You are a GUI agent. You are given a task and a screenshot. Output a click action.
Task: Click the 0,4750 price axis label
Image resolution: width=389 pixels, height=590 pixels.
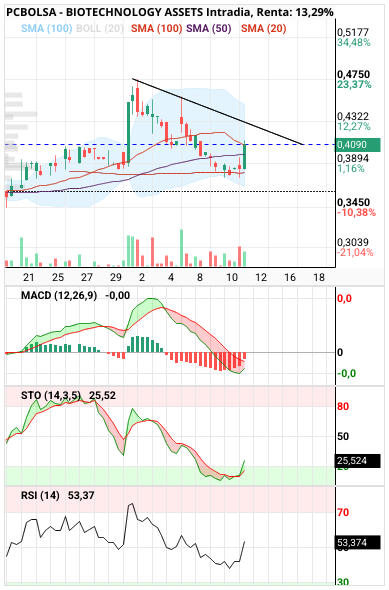353,74
